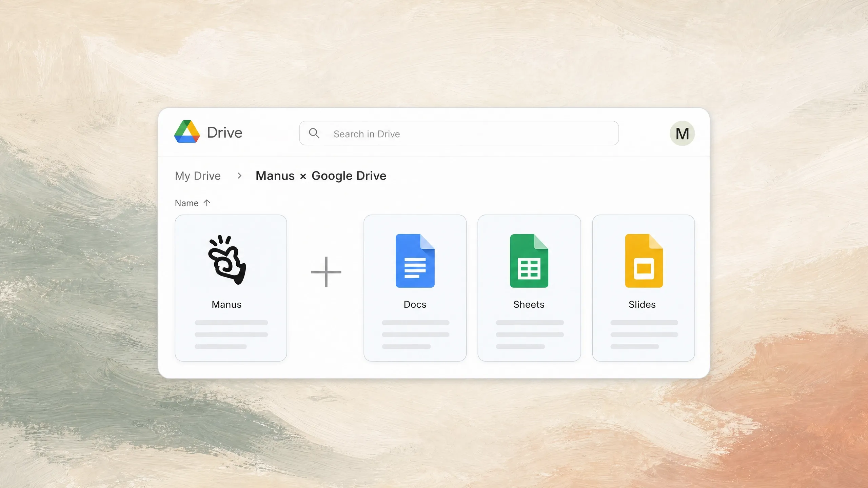
Task: Focus the Search in Drive field
Action: [x=459, y=133]
